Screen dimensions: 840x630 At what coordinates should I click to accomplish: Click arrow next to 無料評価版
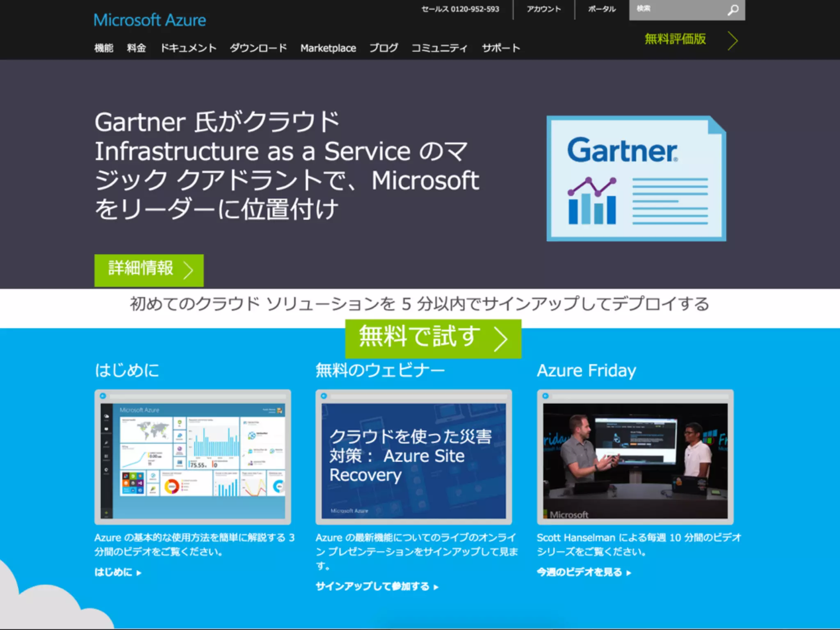(733, 41)
